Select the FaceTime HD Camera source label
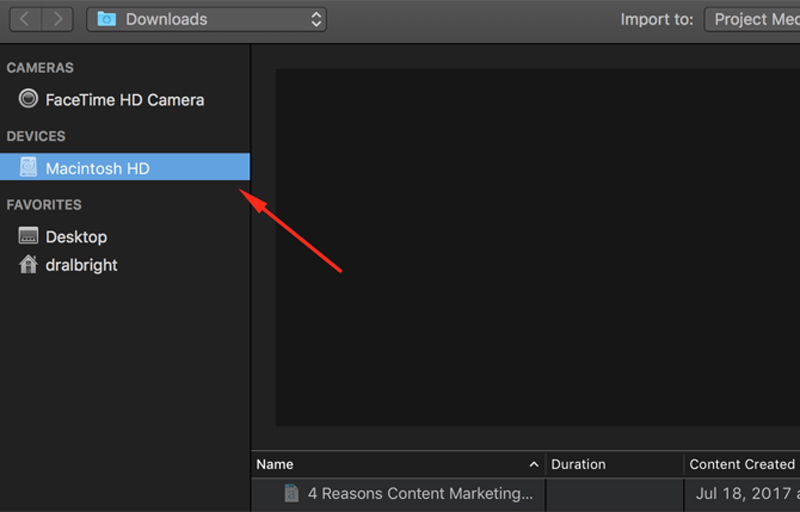This screenshot has width=800, height=512. pos(125,100)
